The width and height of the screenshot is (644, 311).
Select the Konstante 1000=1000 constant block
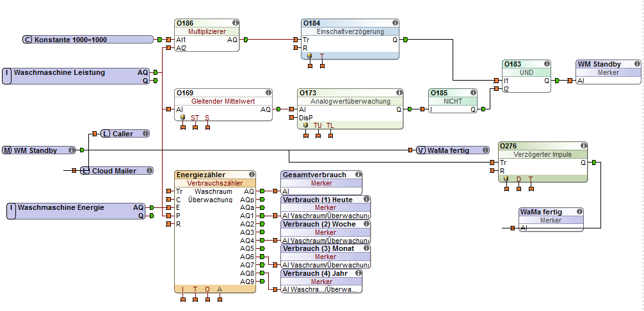click(x=88, y=40)
